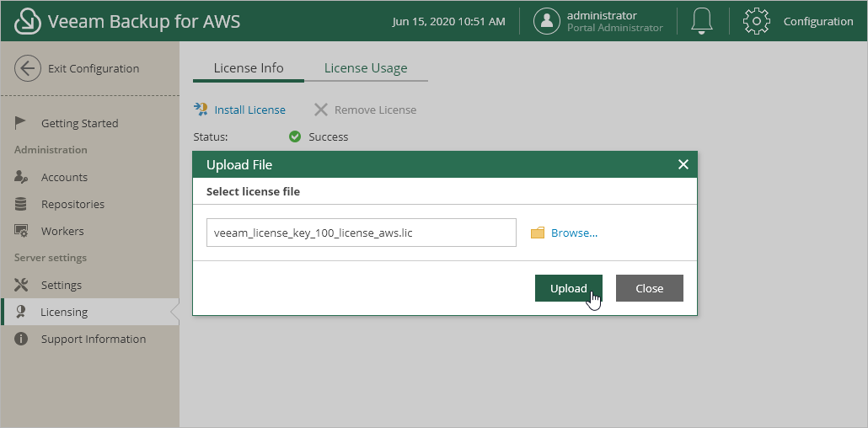Click the Administration section label
The width and height of the screenshot is (868, 428).
click(x=51, y=149)
